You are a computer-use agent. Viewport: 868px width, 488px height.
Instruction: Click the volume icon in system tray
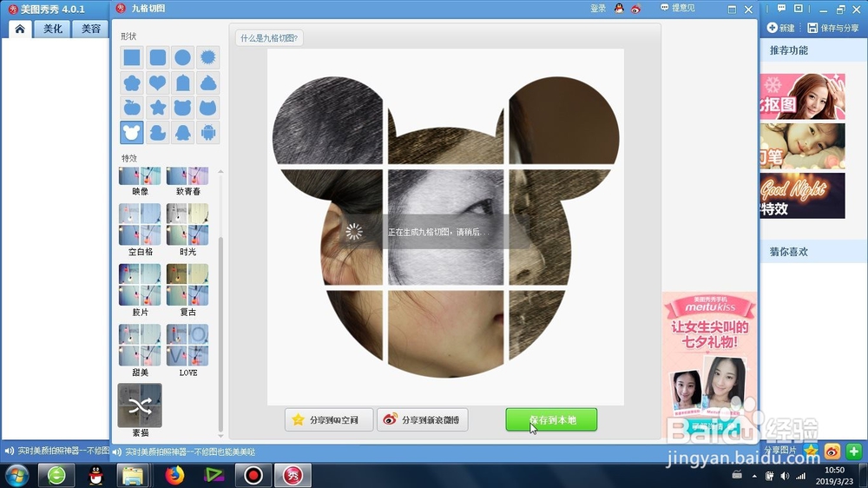(x=785, y=476)
